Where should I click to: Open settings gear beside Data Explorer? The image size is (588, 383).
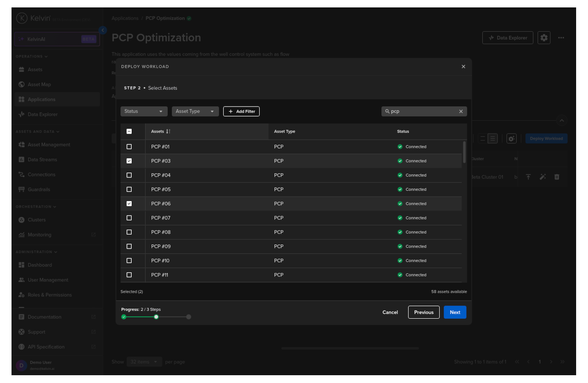tap(543, 38)
